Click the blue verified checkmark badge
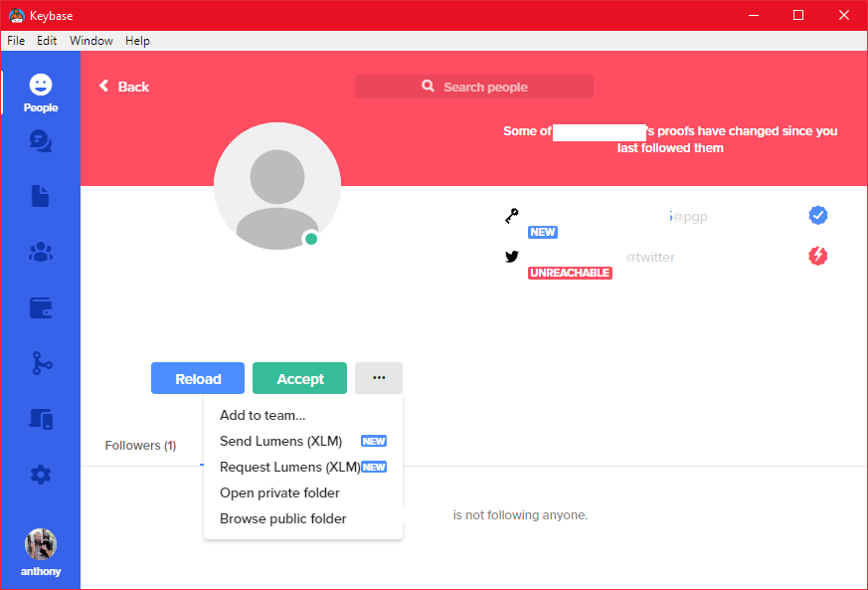The height and width of the screenshot is (590, 868). 817,215
